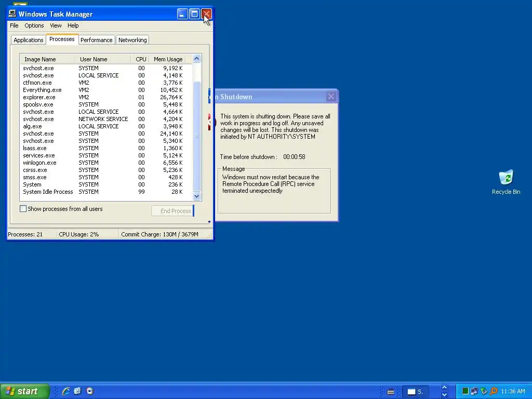Close the System Shutdown dialog
Viewport: 532px width, 399px height.
point(331,97)
